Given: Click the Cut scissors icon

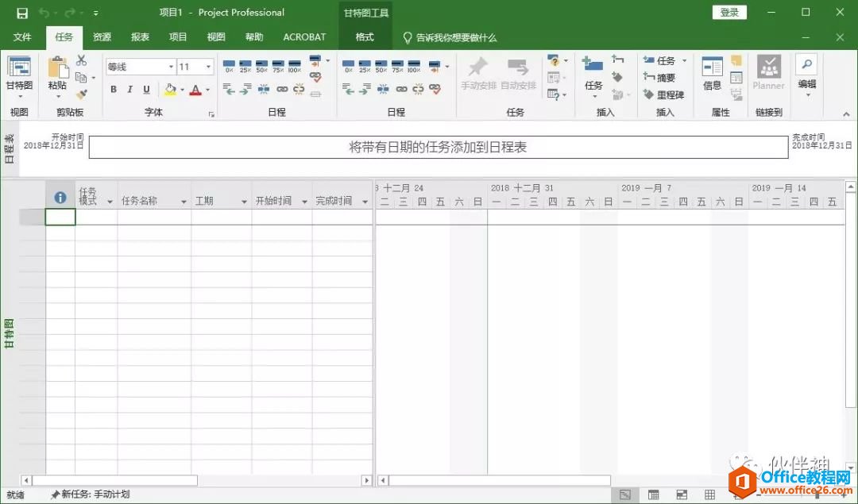Looking at the screenshot, I should click(x=82, y=60).
